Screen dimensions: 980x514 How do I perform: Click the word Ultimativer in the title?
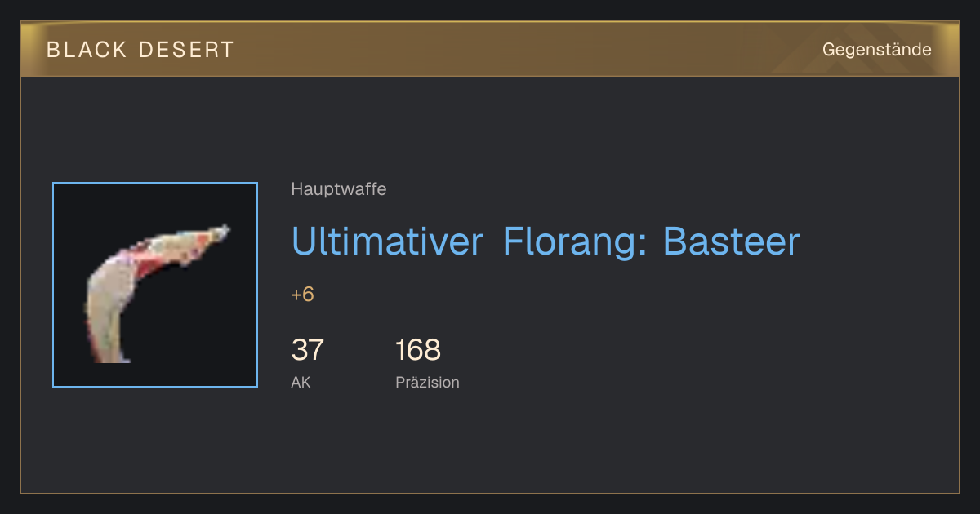[x=387, y=241]
